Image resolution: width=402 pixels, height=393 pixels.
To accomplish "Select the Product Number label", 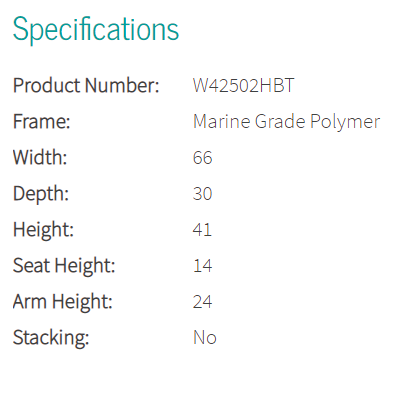I will pos(86,85).
